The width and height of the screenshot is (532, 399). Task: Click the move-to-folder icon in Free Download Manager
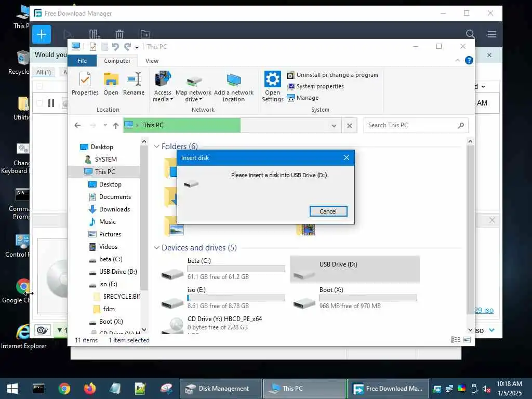145,34
